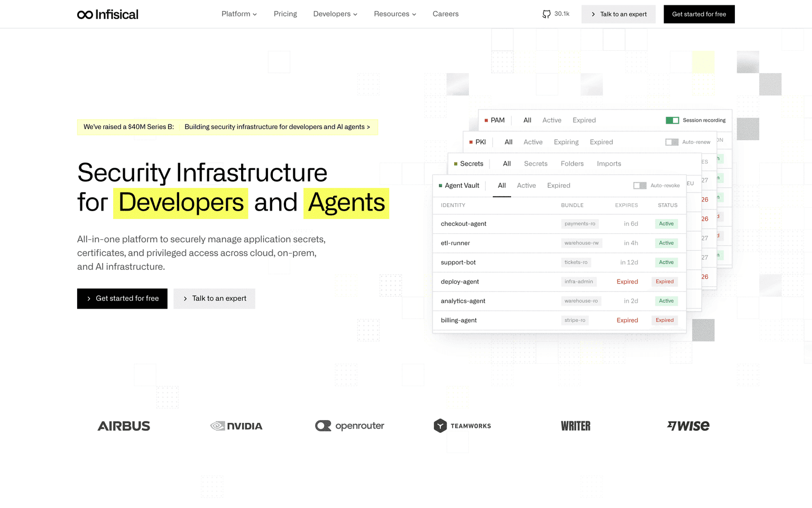812x508 pixels.
Task: Enable the Auto-renew toggle
Action: 672,142
